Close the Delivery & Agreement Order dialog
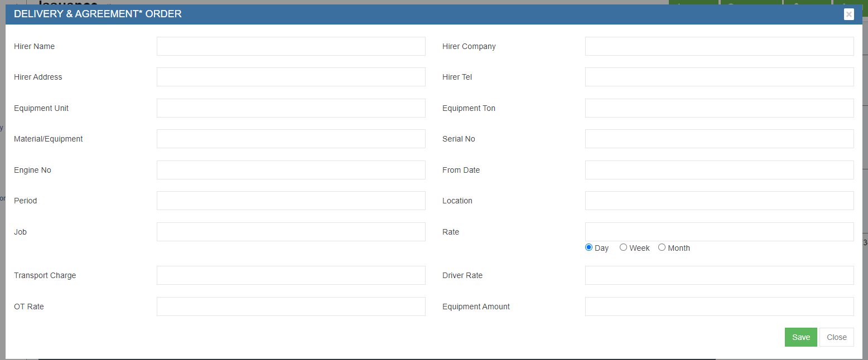Screen dimensions: 868x360 [848, 14]
